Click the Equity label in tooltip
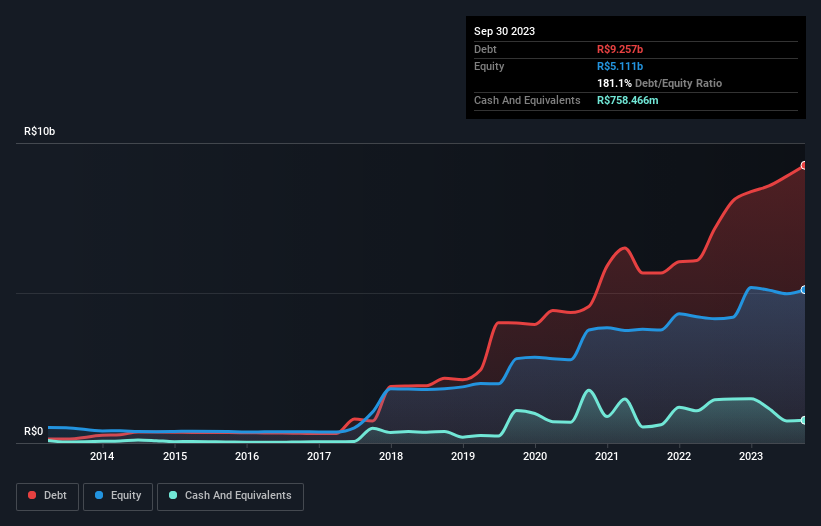Screen dimensions: 821x526 [x=489, y=66]
